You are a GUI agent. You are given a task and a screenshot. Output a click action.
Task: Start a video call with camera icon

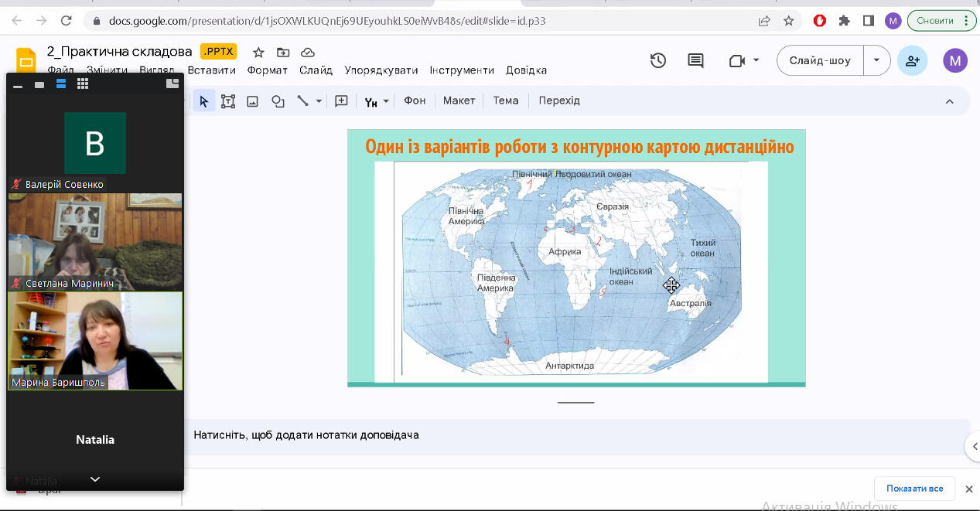736,60
